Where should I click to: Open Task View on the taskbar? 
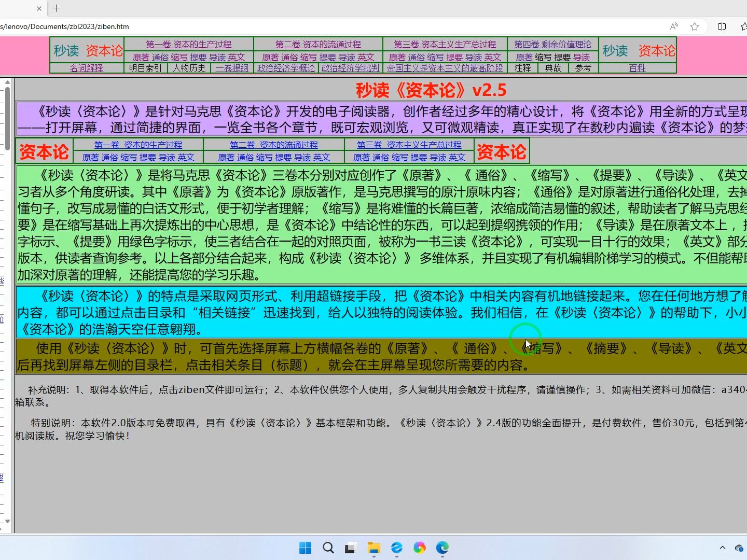(351, 548)
